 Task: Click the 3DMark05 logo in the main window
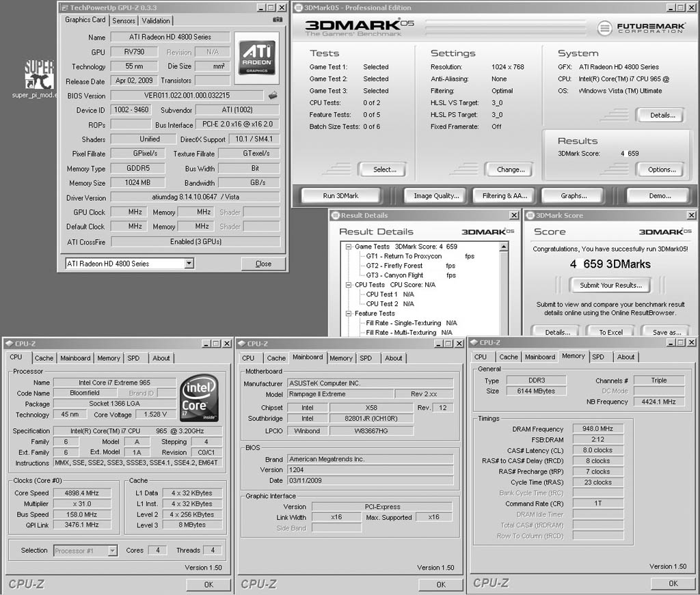pos(360,27)
